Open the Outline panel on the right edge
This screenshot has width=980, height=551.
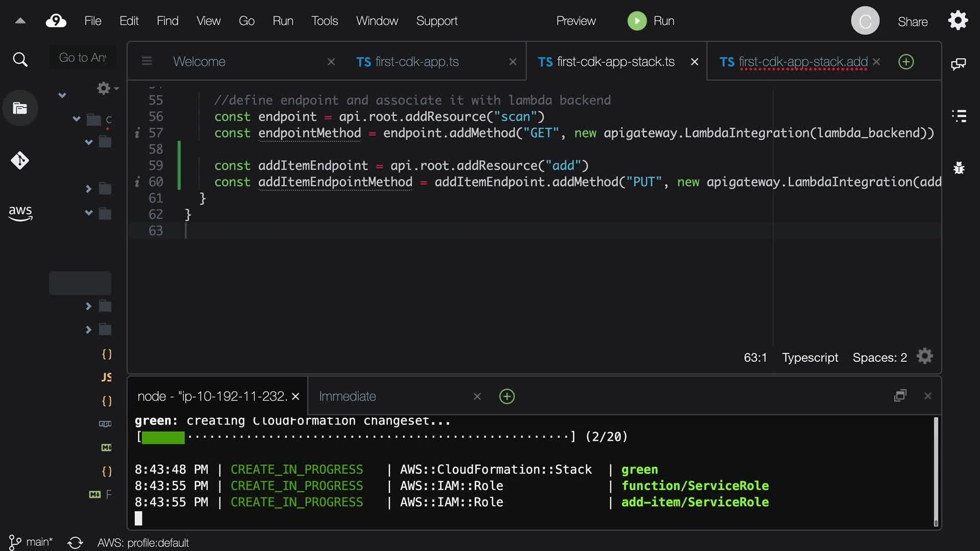point(959,116)
